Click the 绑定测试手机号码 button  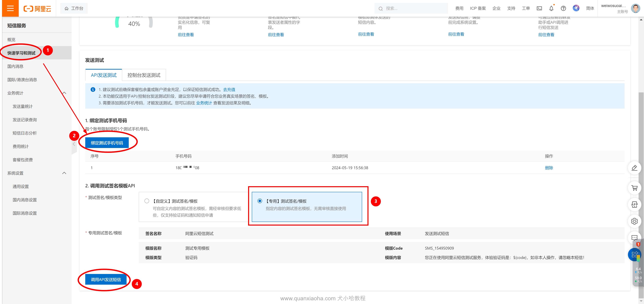click(107, 143)
